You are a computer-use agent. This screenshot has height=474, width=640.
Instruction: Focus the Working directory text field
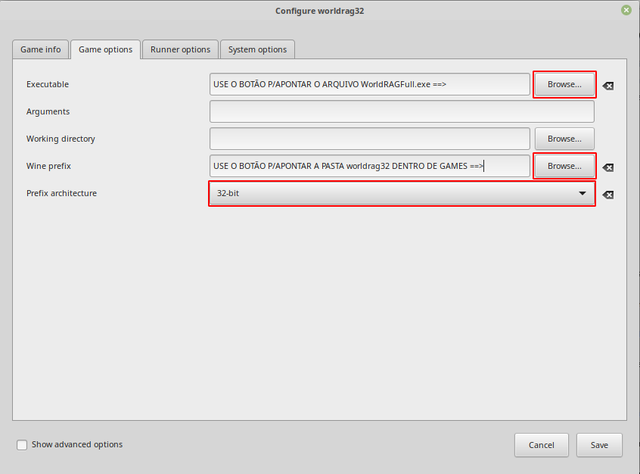coord(370,139)
